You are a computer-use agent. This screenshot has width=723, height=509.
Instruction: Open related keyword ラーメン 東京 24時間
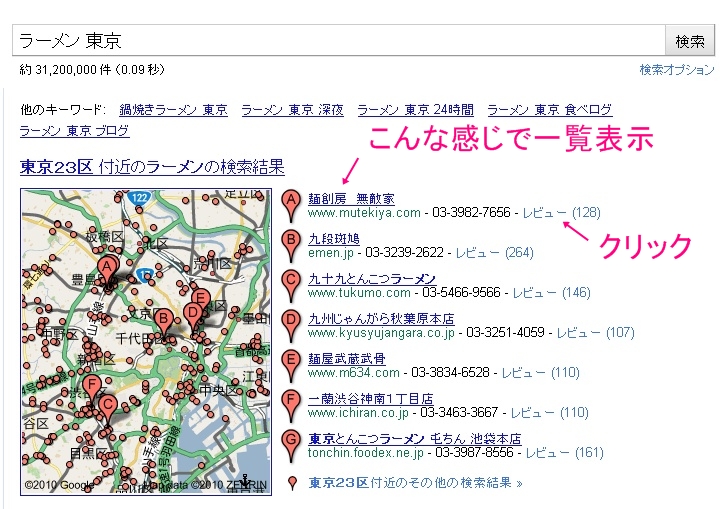(x=415, y=110)
